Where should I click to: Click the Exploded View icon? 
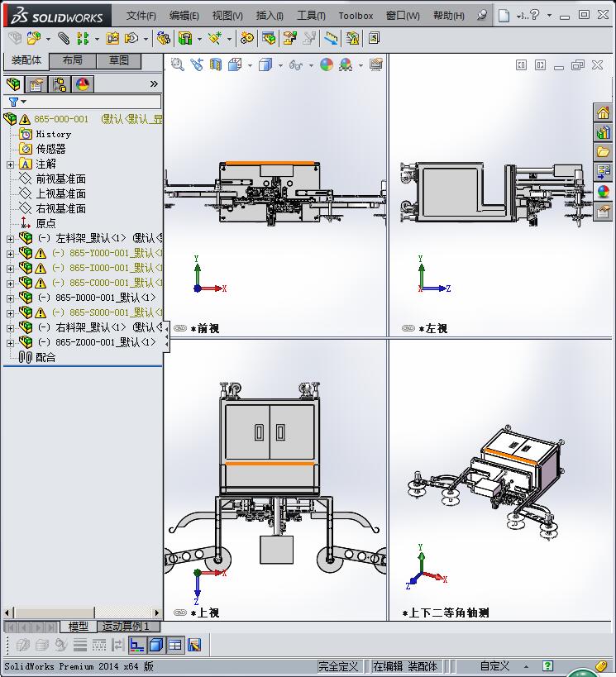click(x=290, y=38)
